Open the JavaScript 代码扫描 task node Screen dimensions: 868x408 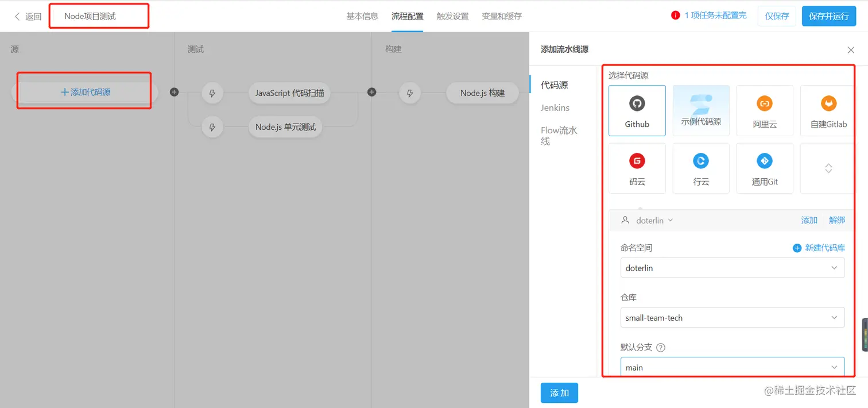[289, 93]
